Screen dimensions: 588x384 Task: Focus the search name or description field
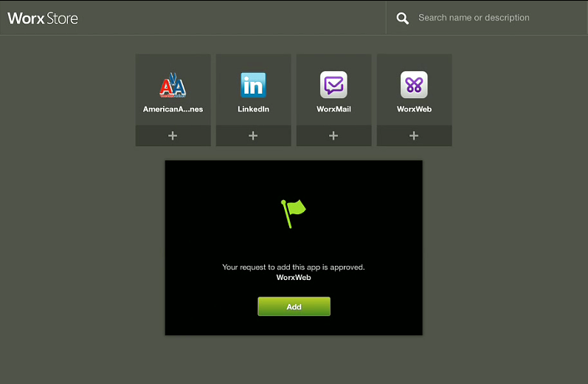(x=487, y=18)
